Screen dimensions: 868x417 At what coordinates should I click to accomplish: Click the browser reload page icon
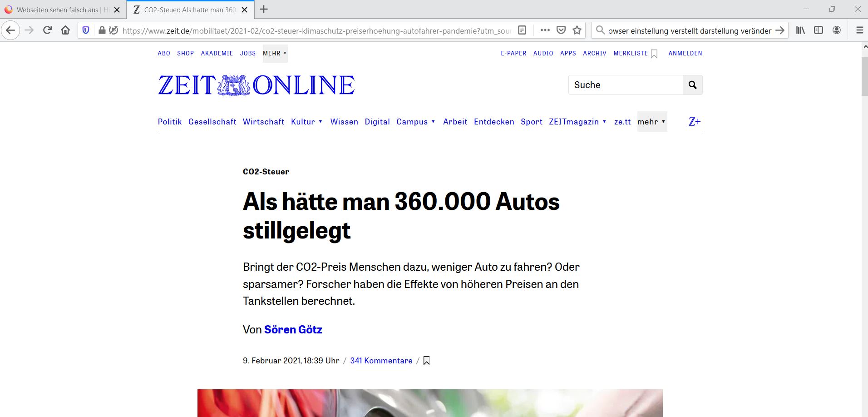click(x=47, y=30)
